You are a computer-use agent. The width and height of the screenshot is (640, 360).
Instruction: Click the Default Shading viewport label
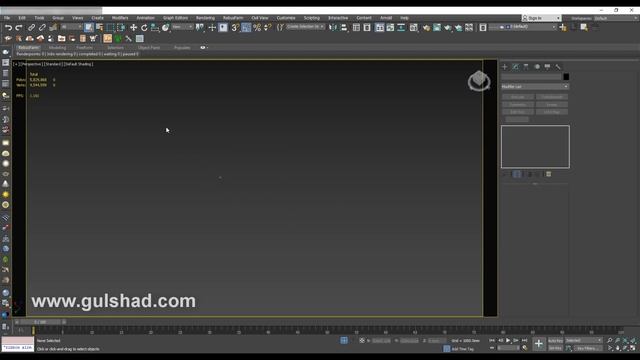tap(78, 64)
